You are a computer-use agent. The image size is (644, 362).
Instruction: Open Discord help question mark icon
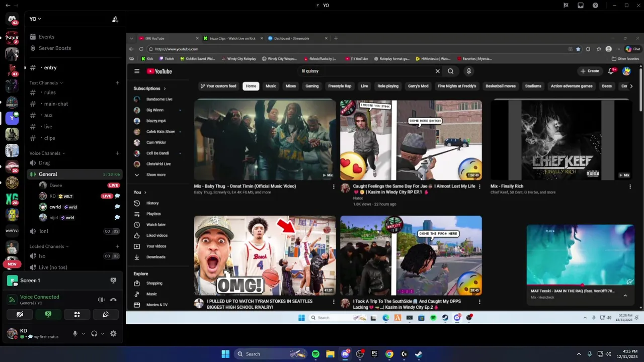pos(596,5)
